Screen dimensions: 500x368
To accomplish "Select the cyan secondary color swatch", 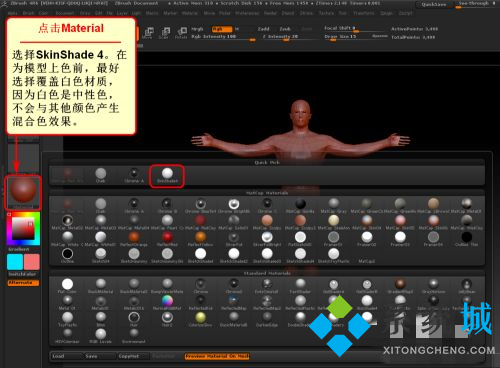I will tap(15, 262).
